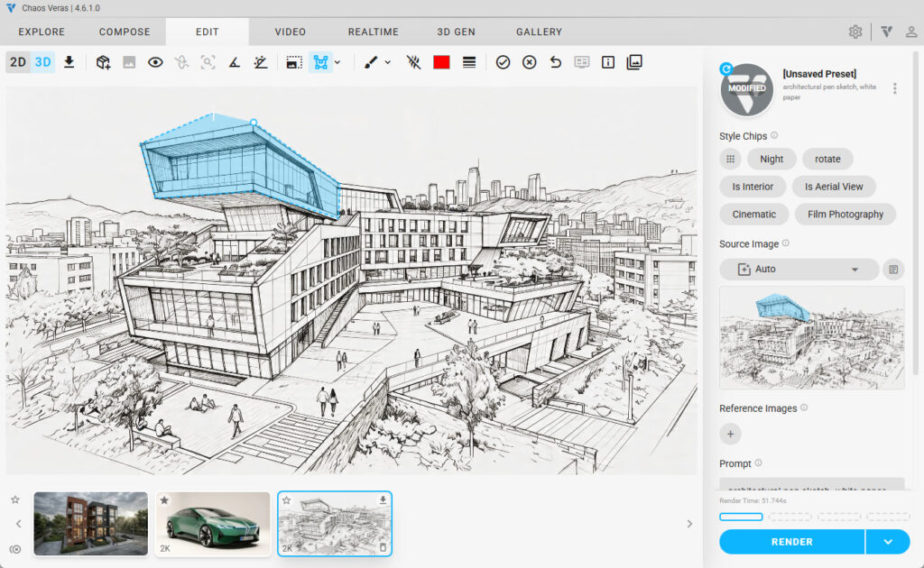Viewport: 924px width, 568px height.
Task: Click the Source Image info icon
Action: [786, 243]
